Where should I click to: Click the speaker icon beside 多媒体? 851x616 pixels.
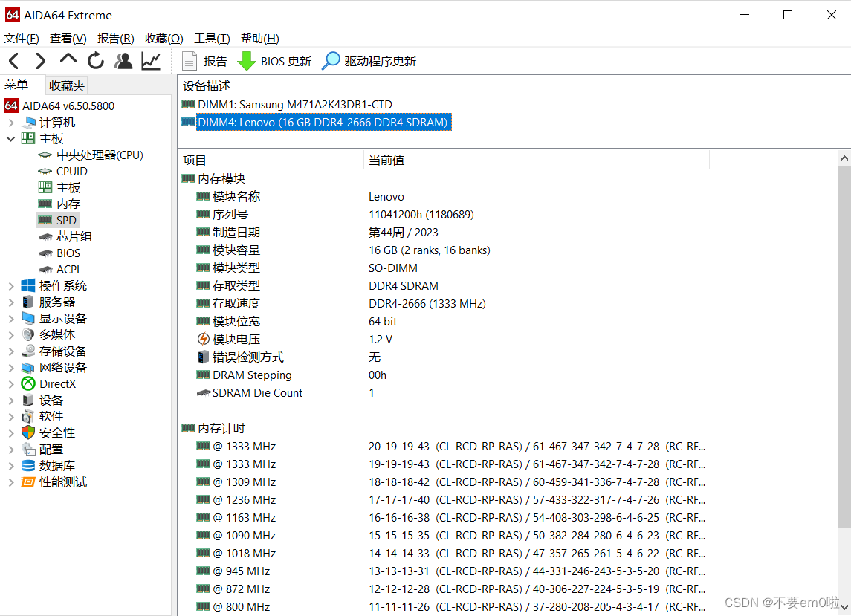pos(28,335)
